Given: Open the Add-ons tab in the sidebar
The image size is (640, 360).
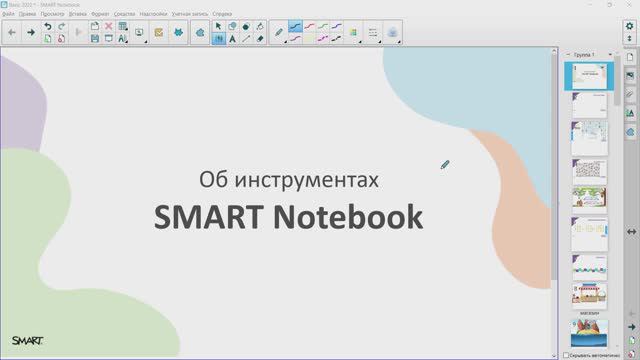Looking at the screenshot, I should click(x=630, y=132).
